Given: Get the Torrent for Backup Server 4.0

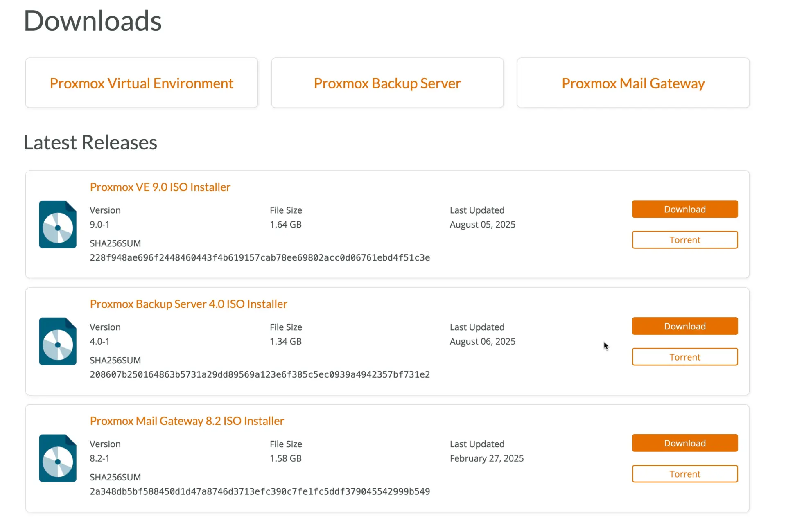Looking at the screenshot, I should tap(684, 356).
